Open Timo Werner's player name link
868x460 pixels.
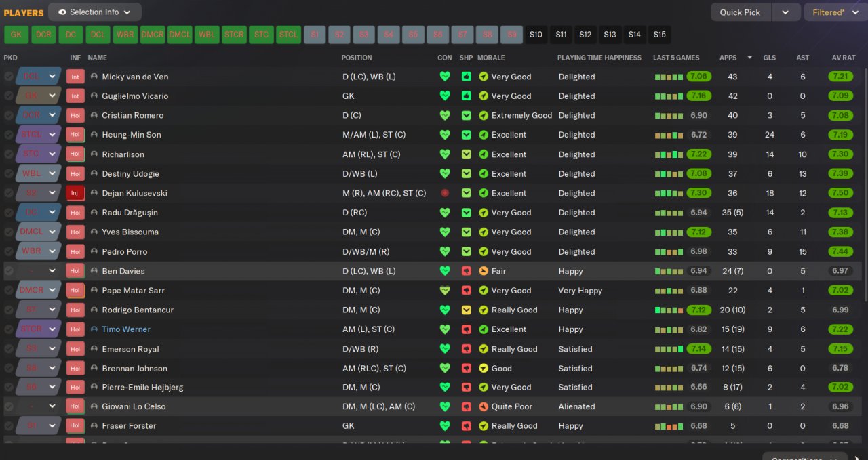126,329
